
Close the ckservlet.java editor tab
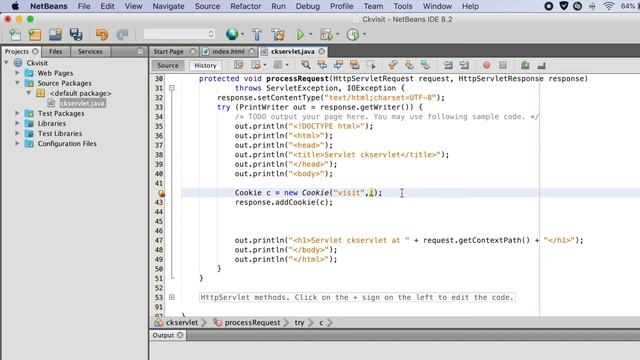pos(322,51)
